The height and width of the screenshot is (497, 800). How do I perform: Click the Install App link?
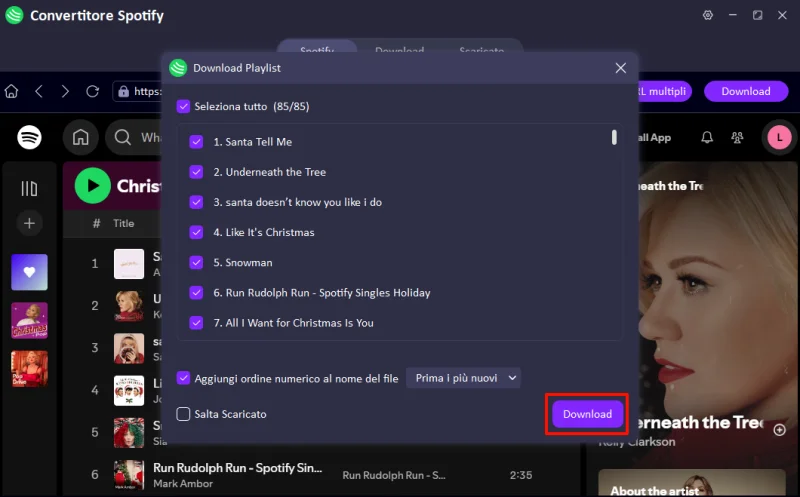click(654, 137)
